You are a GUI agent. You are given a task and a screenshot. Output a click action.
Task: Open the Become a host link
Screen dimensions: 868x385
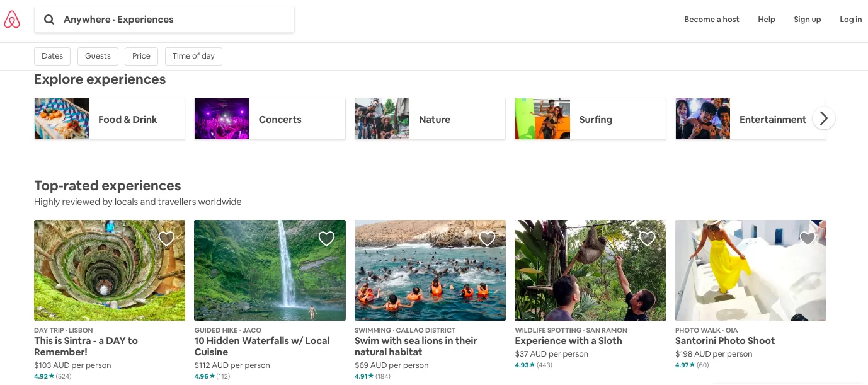pyautogui.click(x=712, y=20)
